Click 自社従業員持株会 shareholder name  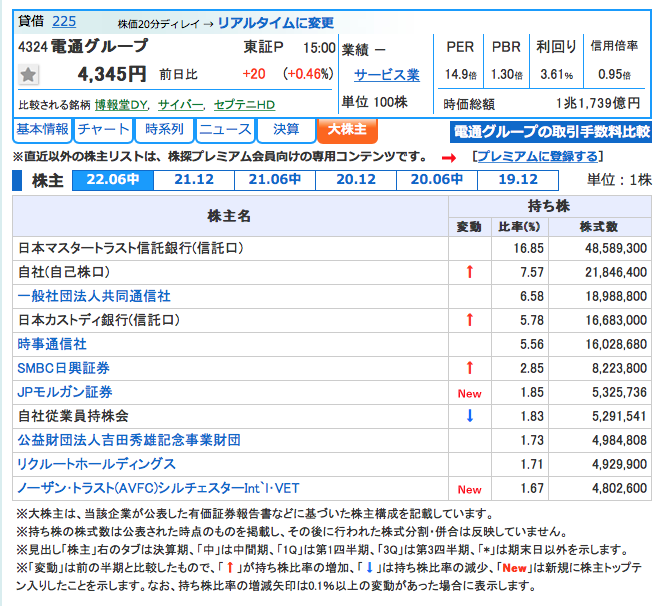click(73, 416)
